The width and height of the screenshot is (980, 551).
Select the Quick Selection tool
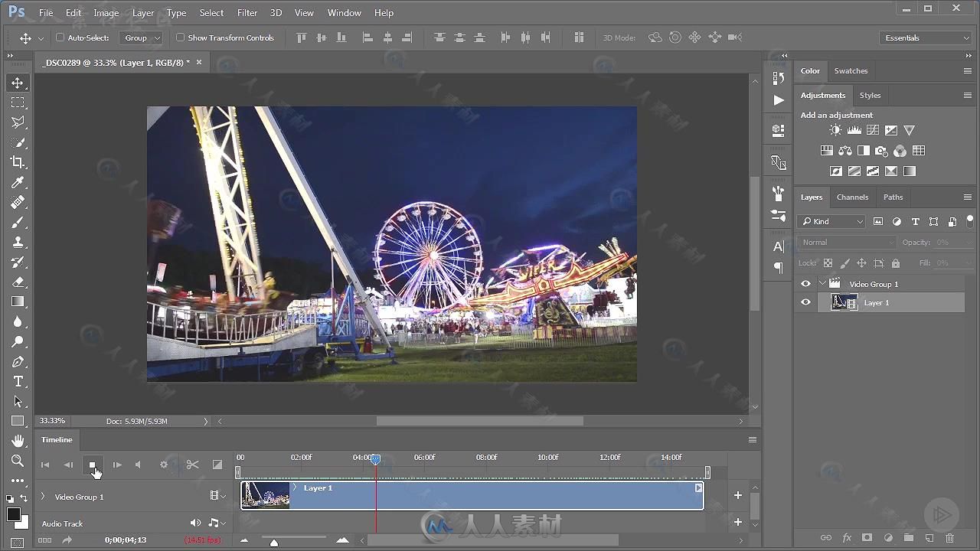pos(18,142)
